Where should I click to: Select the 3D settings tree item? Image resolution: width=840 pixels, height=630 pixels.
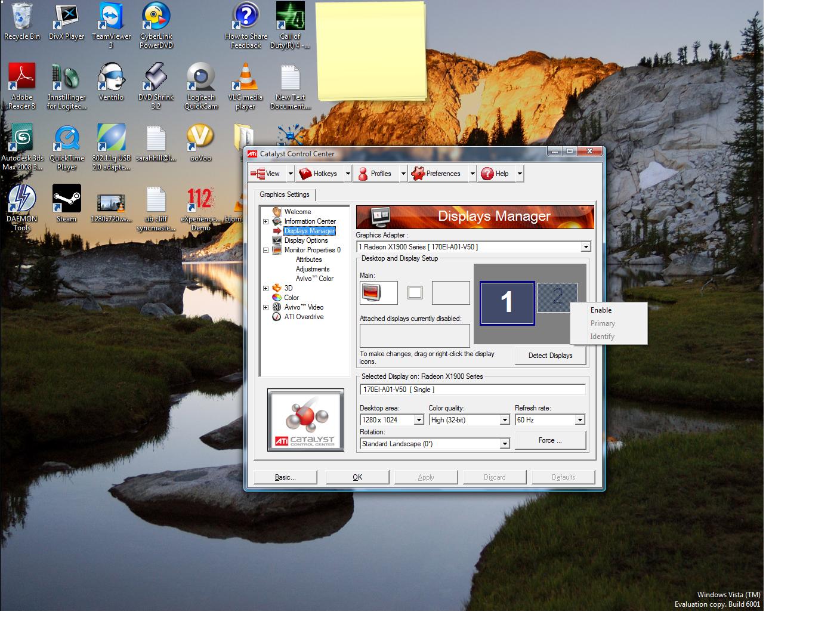pyautogui.click(x=288, y=288)
